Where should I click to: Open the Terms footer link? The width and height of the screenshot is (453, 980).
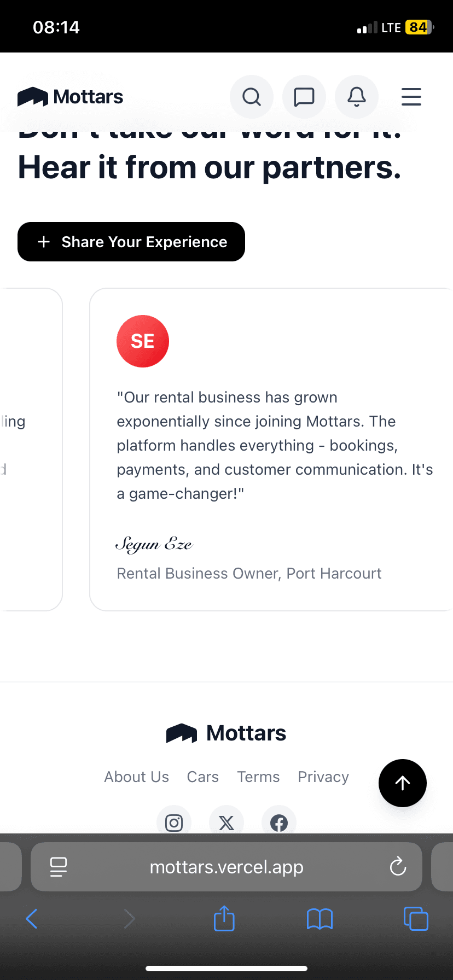point(258,777)
